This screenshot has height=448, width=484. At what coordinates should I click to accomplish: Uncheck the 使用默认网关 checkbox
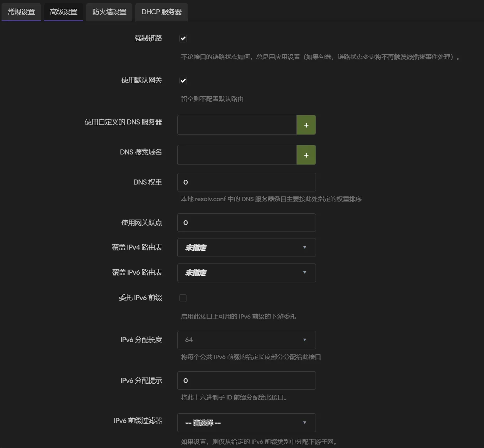pos(183,81)
